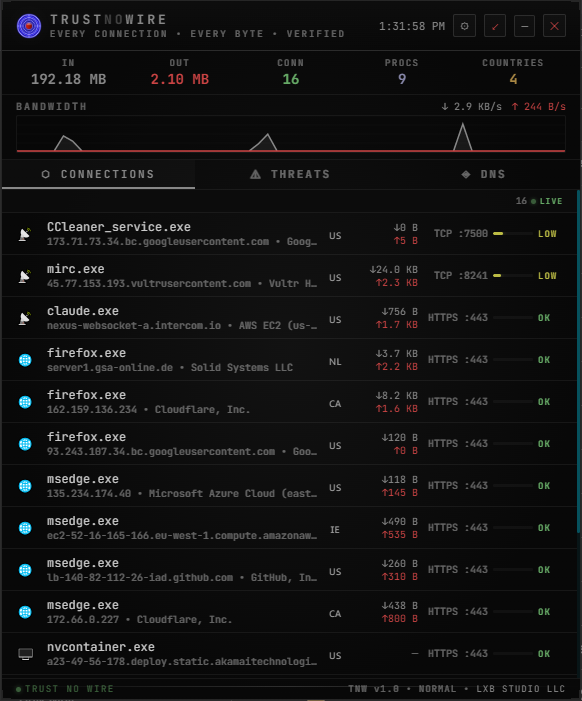Screen dimensions: 582x701
Task: Click the LOW rating on CCleaner_service.exe row
Action: [547, 234]
